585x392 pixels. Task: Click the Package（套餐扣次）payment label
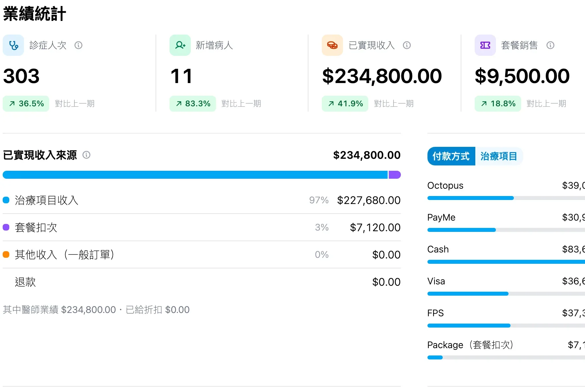471,345
